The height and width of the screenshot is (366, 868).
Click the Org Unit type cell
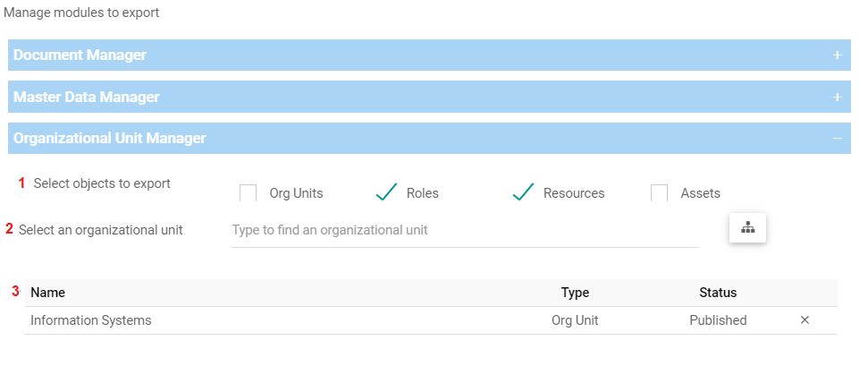[575, 320]
